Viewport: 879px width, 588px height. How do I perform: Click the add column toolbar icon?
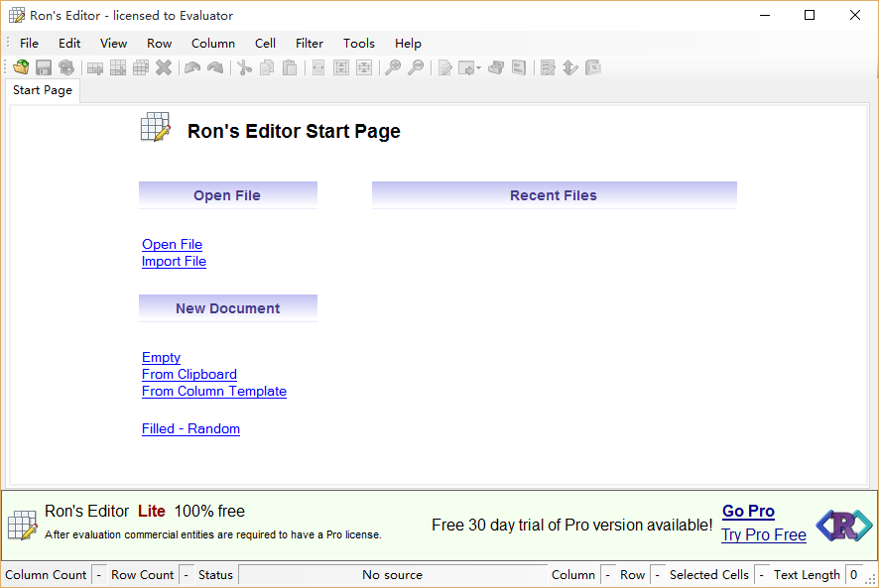[95, 67]
